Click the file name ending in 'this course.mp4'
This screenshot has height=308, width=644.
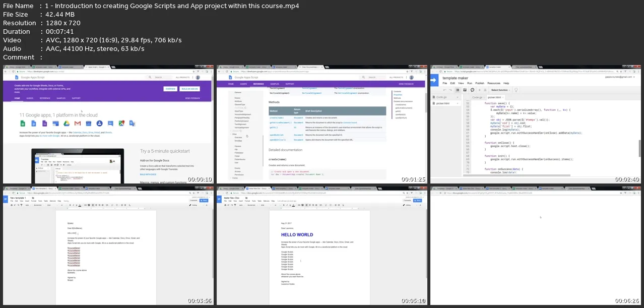tap(172, 6)
